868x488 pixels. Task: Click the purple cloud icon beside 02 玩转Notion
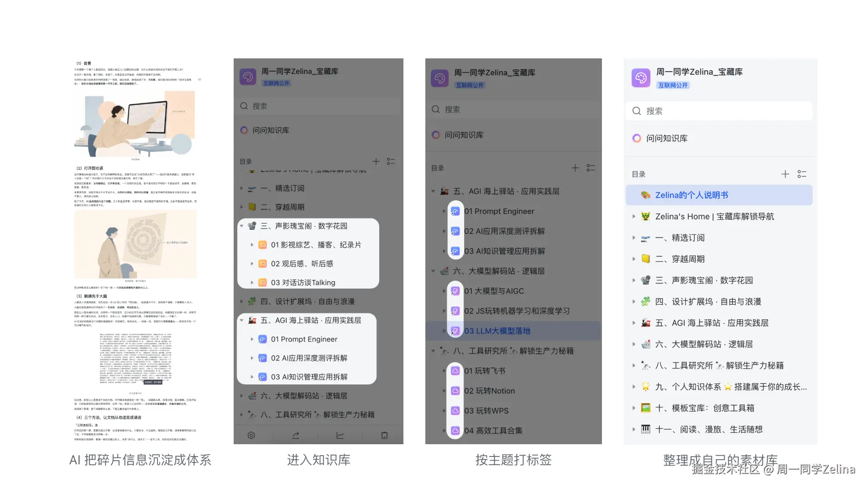tap(455, 391)
